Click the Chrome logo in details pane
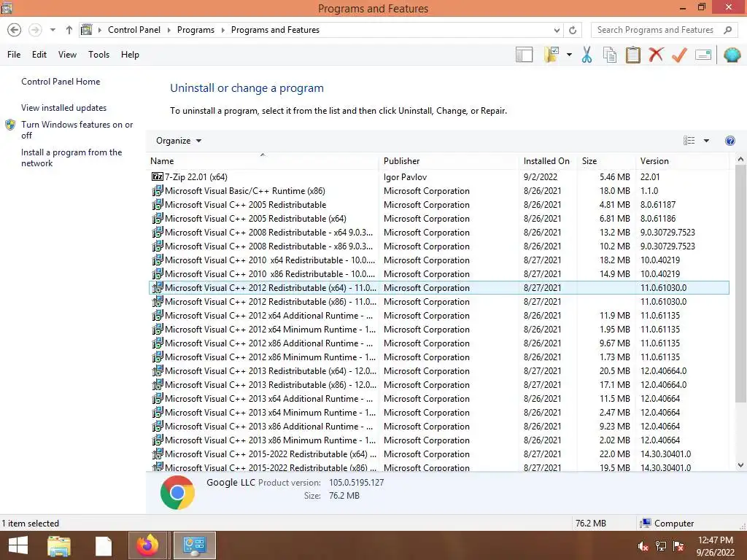Screen dimensions: 747x560 click(177, 492)
